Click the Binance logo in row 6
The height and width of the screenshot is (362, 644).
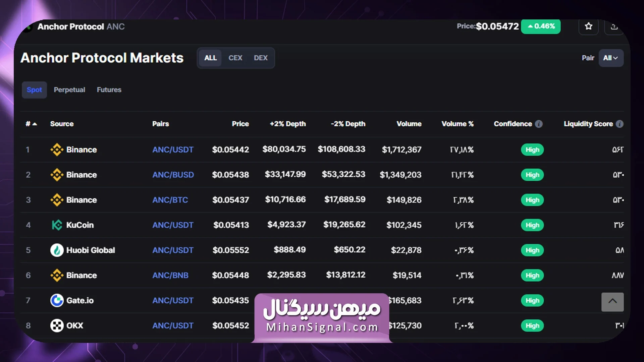pyautogui.click(x=57, y=276)
